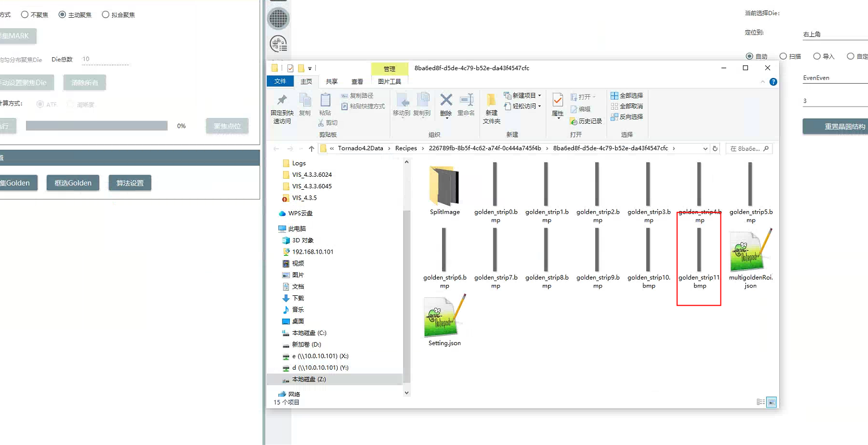
Task: Select the 自动 radio button
Action: point(749,56)
